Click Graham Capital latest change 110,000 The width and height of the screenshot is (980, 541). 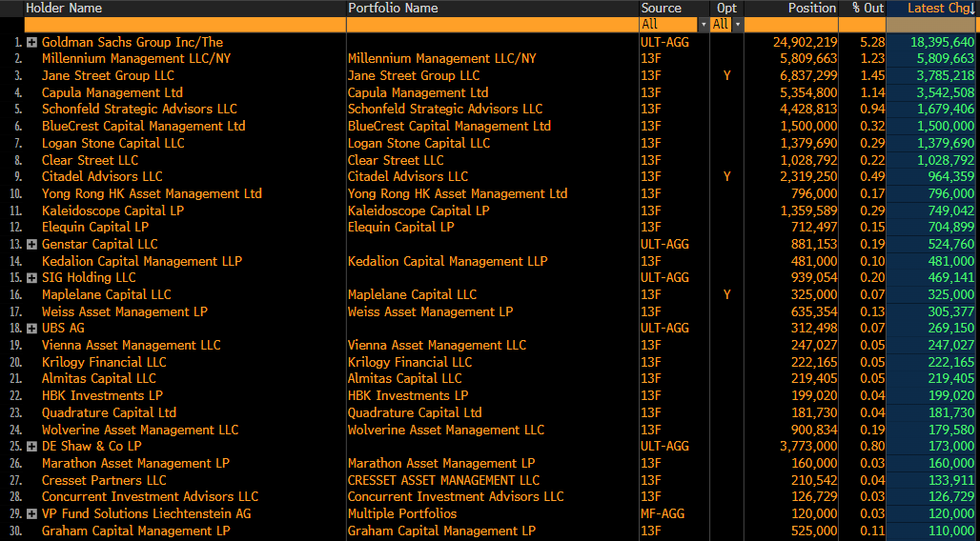(951, 531)
